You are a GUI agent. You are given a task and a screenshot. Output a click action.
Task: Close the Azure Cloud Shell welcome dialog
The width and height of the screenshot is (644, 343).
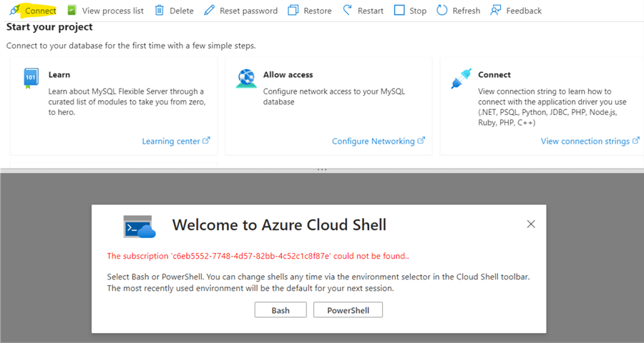click(531, 224)
